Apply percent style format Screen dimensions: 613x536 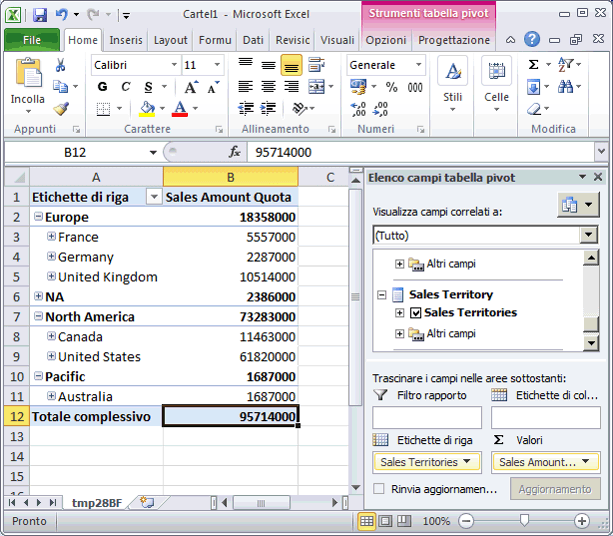coord(391,87)
